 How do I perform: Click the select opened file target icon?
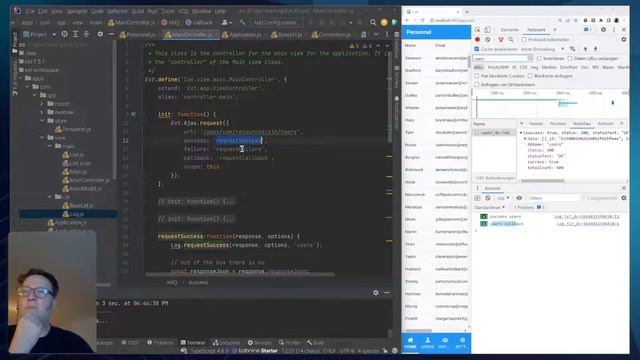point(64,35)
